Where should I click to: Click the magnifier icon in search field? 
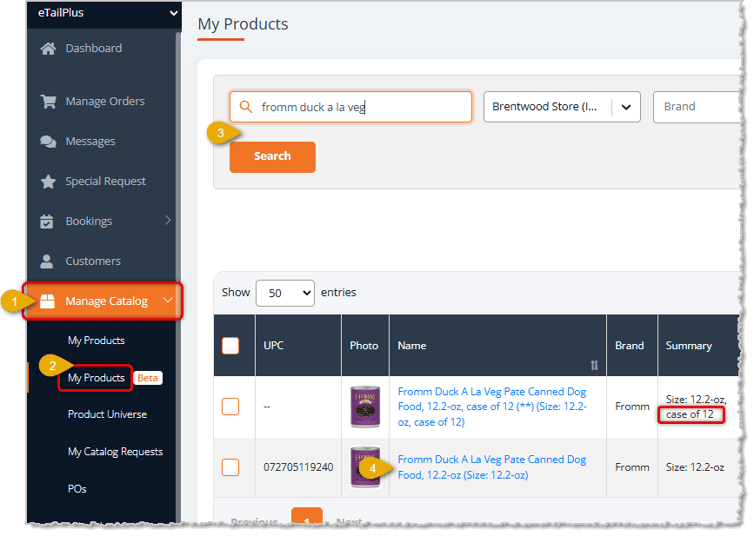click(246, 107)
